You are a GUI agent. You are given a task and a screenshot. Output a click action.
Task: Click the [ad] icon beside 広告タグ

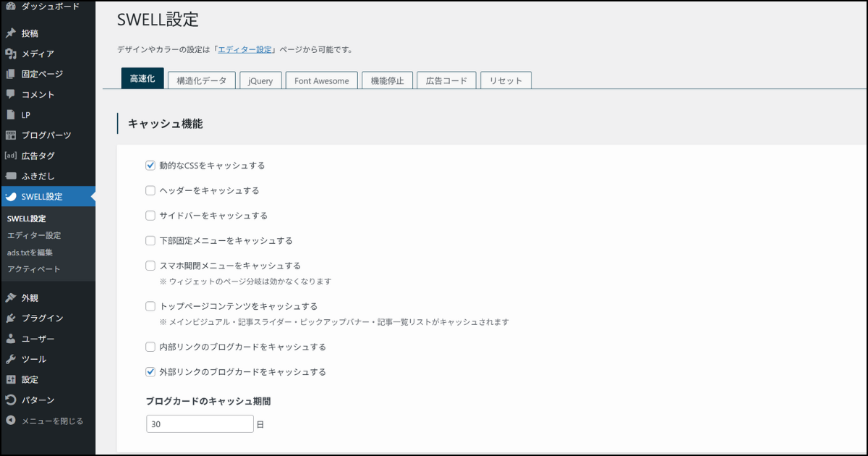(x=11, y=155)
